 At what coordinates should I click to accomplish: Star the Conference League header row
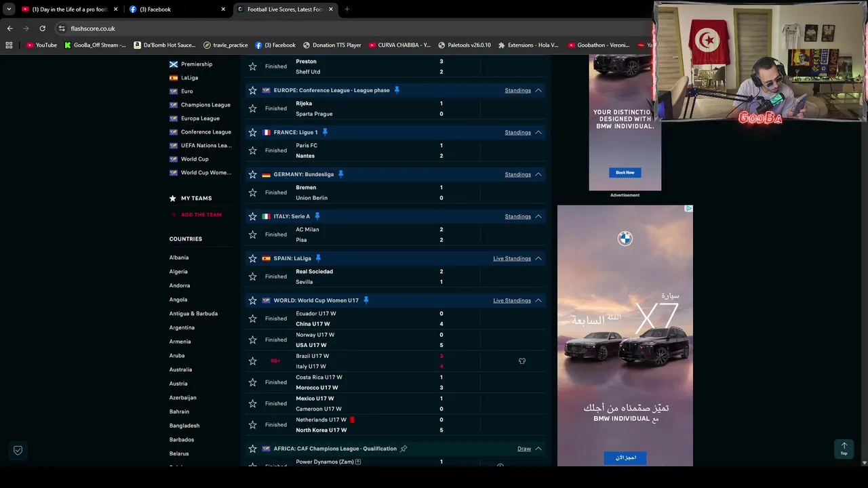click(x=252, y=90)
